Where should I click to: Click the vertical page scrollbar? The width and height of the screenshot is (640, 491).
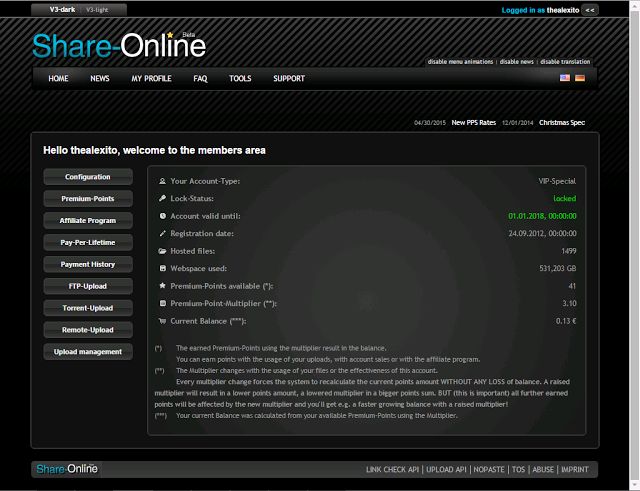coord(635,245)
